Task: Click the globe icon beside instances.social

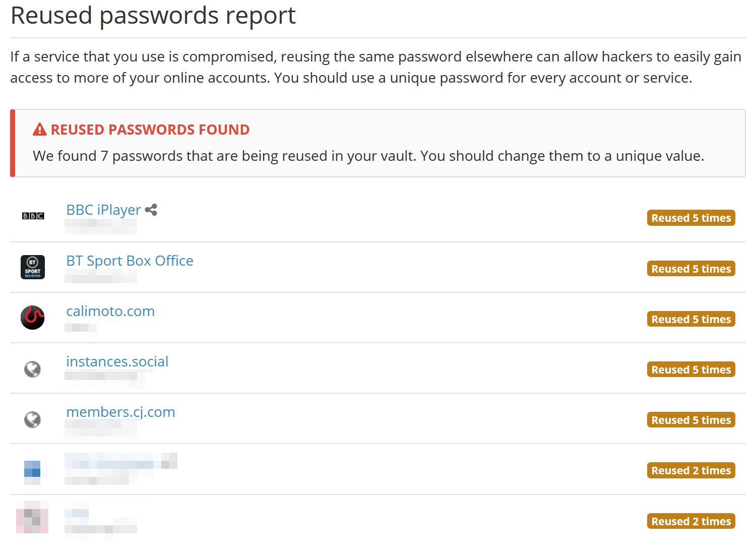Action: click(32, 368)
